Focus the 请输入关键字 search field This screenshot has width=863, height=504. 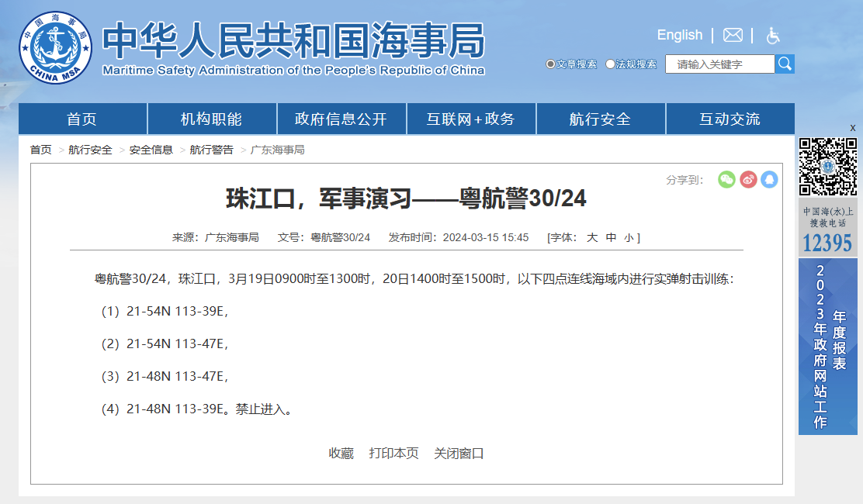[720, 64]
